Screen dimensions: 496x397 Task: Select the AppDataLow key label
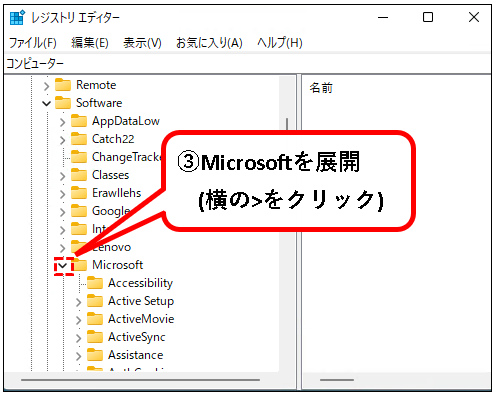pyautogui.click(x=126, y=121)
